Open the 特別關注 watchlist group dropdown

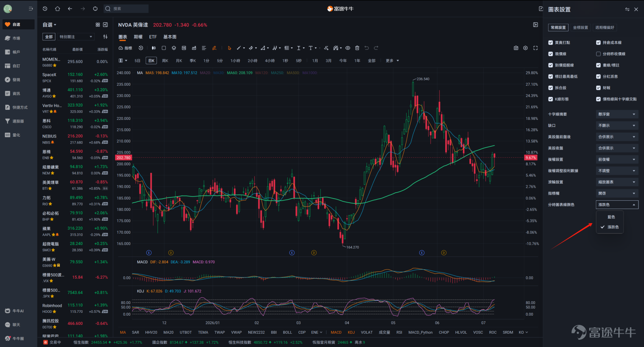76,37
